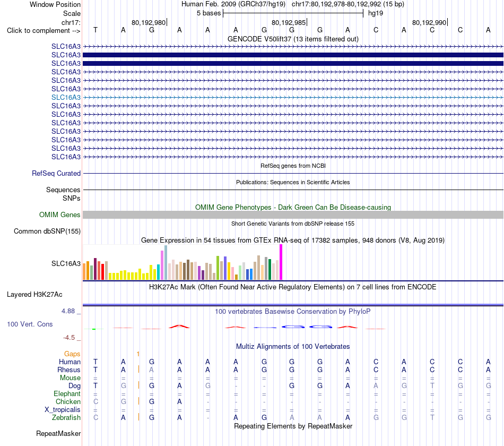Select the Dog alignment row label
The height and width of the screenshot is (446, 504).
click(x=74, y=386)
